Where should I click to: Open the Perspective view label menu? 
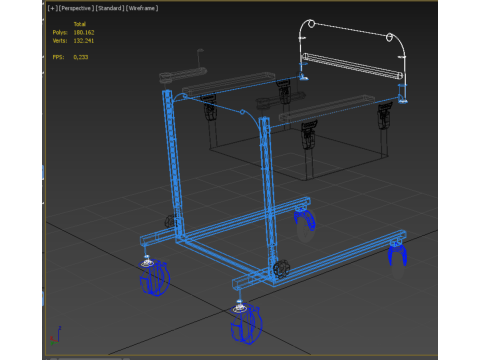(x=76, y=8)
